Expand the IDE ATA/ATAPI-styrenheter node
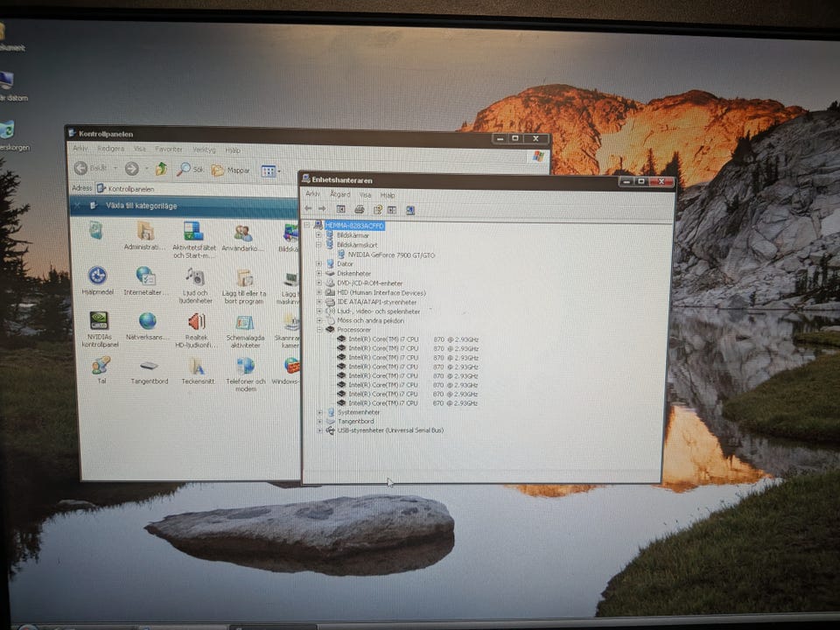The height and width of the screenshot is (630, 840). [x=318, y=302]
